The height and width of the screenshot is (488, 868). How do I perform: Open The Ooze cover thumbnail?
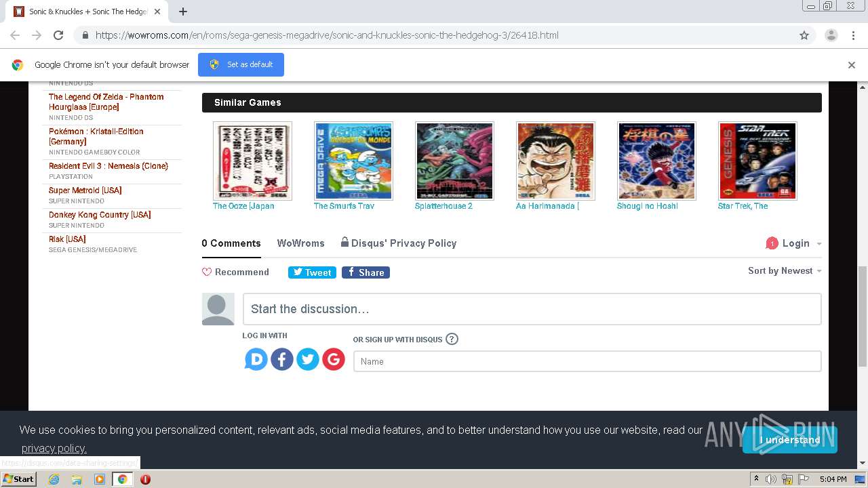tap(252, 161)
